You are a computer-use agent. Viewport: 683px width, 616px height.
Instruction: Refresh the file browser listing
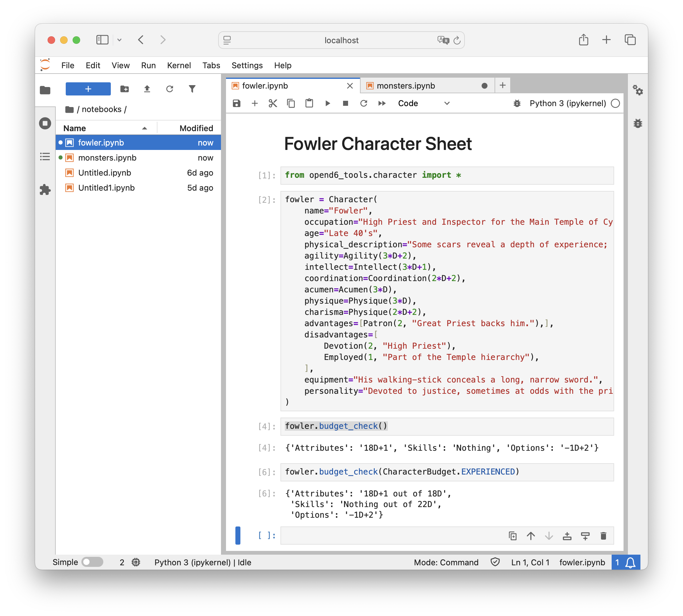[x=170, y=89]
